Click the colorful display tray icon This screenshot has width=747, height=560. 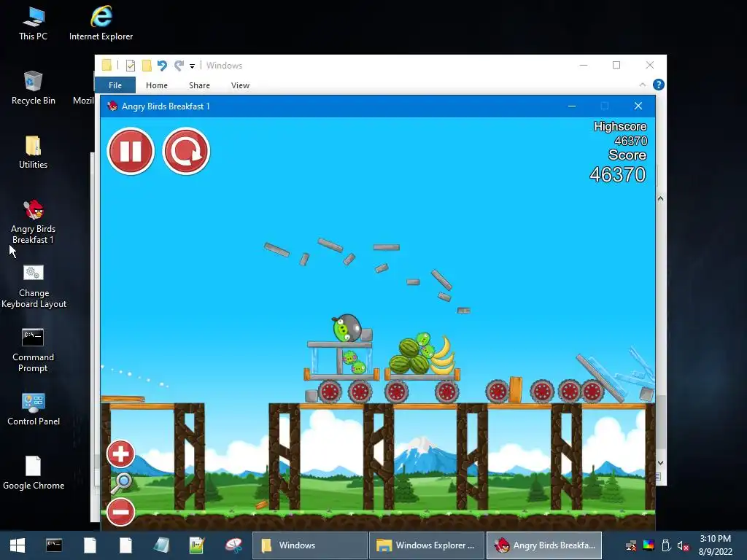[649, 545]
